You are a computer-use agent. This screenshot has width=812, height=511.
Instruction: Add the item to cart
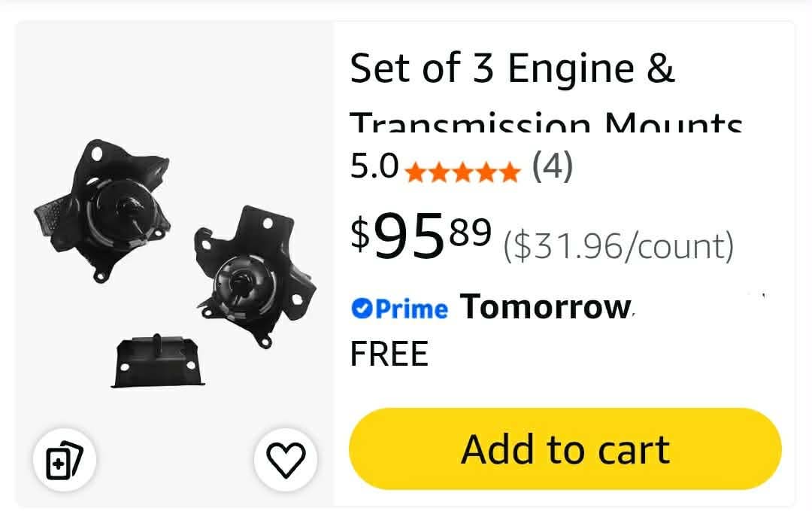(565, 449)
